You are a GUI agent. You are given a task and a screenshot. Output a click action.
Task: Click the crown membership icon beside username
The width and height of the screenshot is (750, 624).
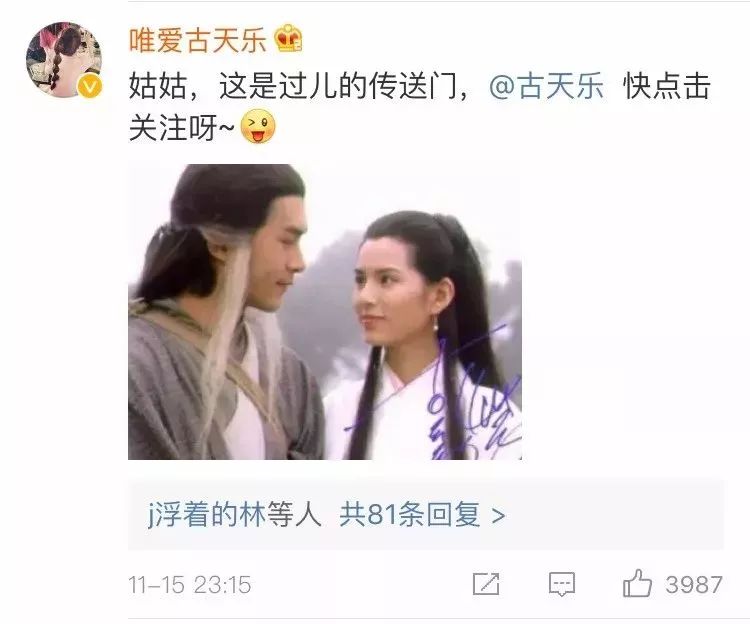tap(288, 38)
